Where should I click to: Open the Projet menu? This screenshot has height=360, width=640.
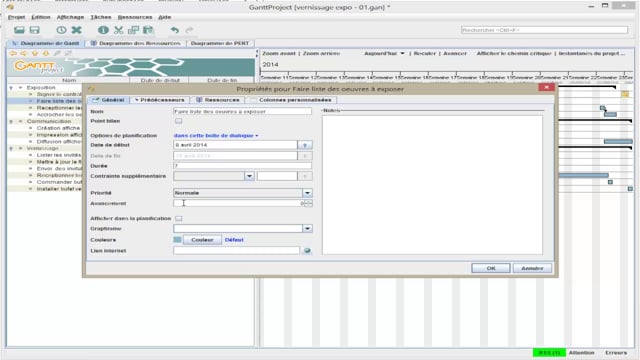point(16,17)
